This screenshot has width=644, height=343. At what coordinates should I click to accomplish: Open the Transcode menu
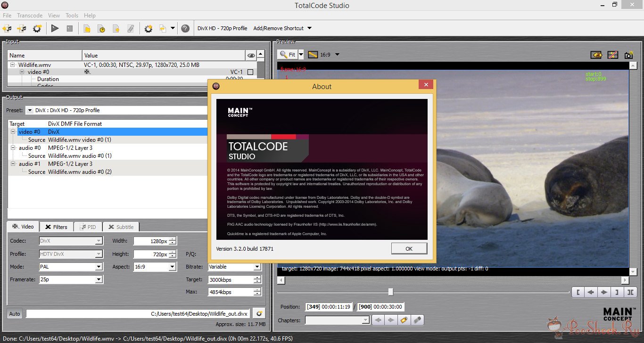coord(30,16)
